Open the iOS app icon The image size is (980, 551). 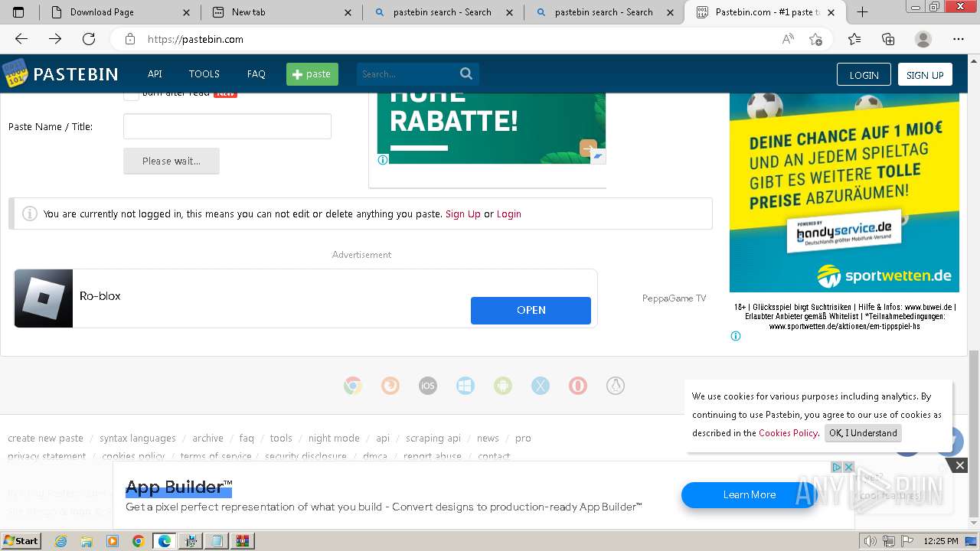(x=428, y=386)
